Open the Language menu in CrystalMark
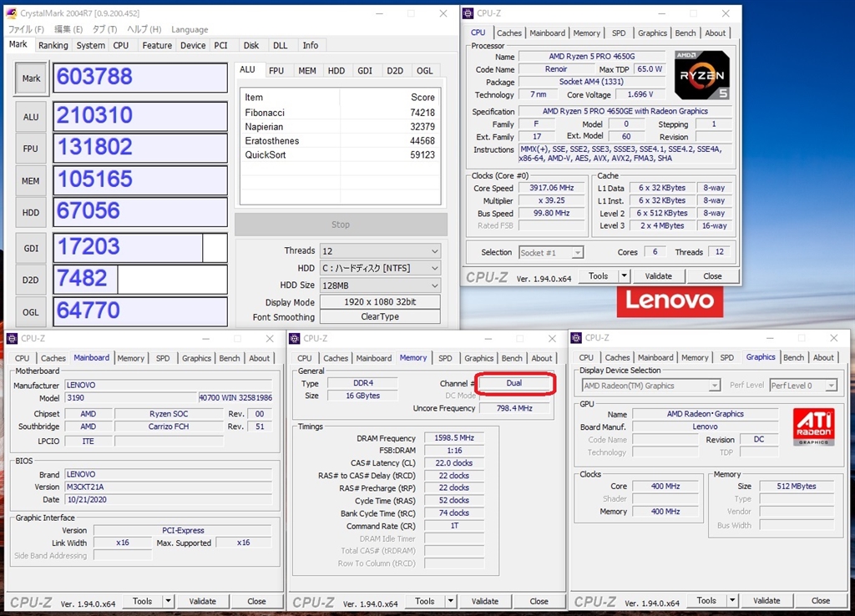Viewport: 855px width, 616px height. (x=190, y=29)
